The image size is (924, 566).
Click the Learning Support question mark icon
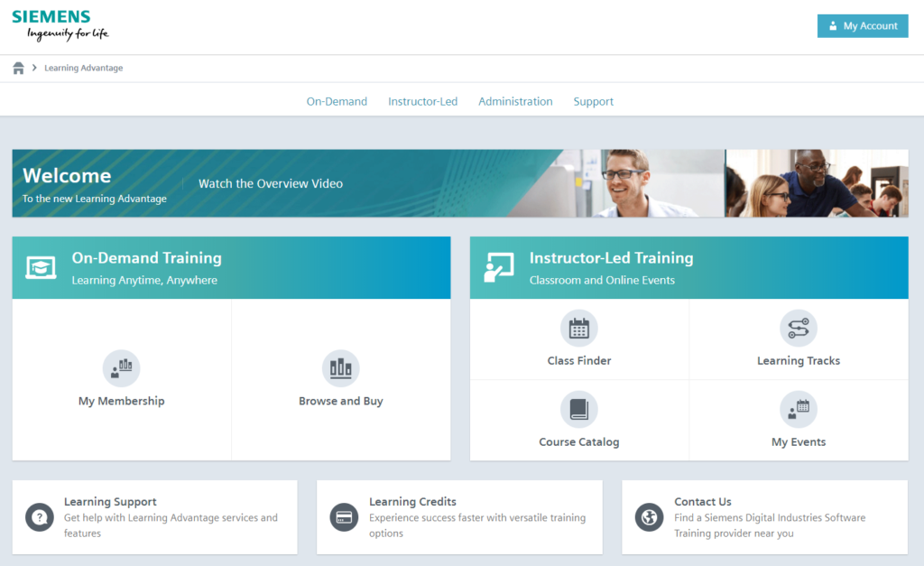40,517
